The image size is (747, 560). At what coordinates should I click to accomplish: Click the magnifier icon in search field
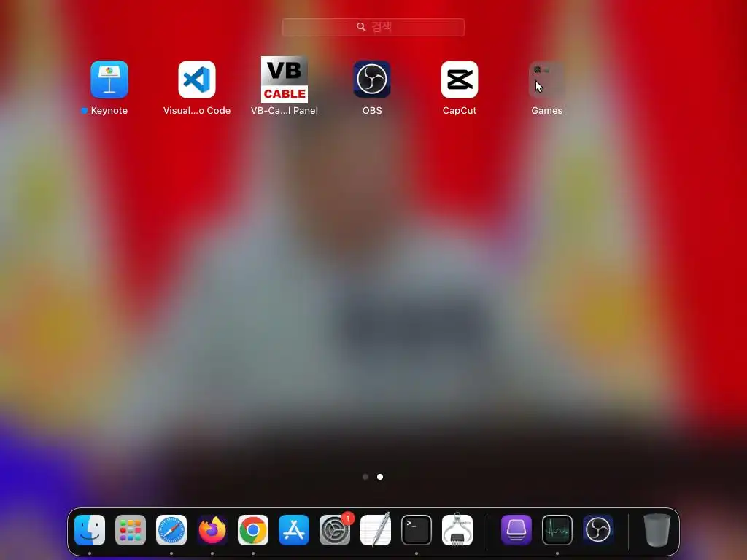[361, 27]
